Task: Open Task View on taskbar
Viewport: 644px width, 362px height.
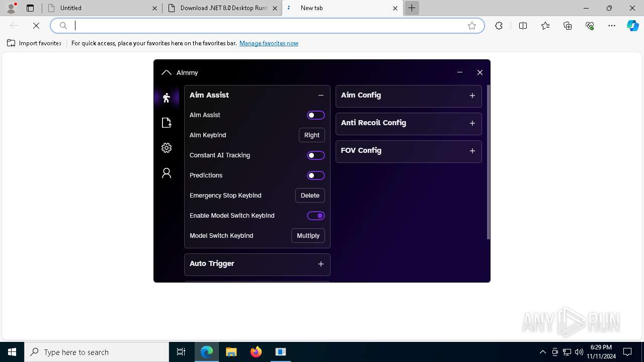Action: tap(181, 352)
